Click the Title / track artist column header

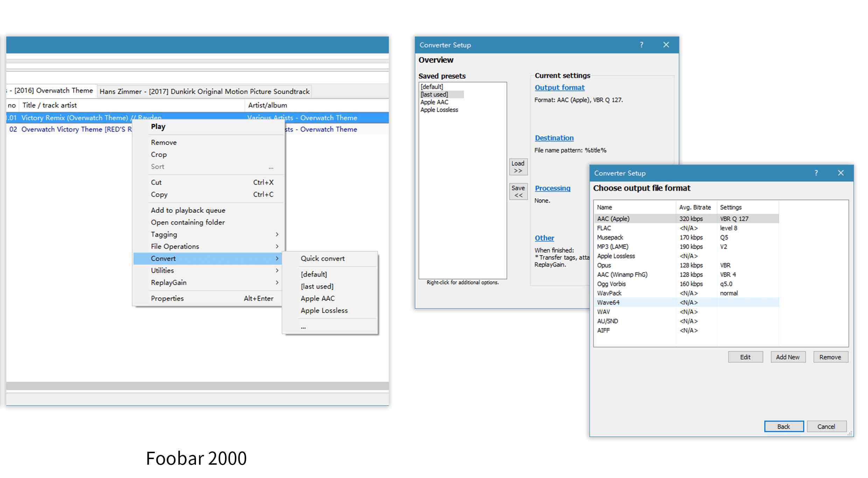point(132,105)
